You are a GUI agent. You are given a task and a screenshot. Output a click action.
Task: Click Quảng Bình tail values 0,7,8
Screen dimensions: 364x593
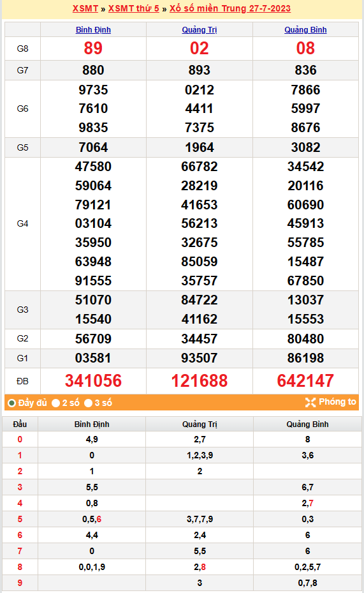click(308, 583)
